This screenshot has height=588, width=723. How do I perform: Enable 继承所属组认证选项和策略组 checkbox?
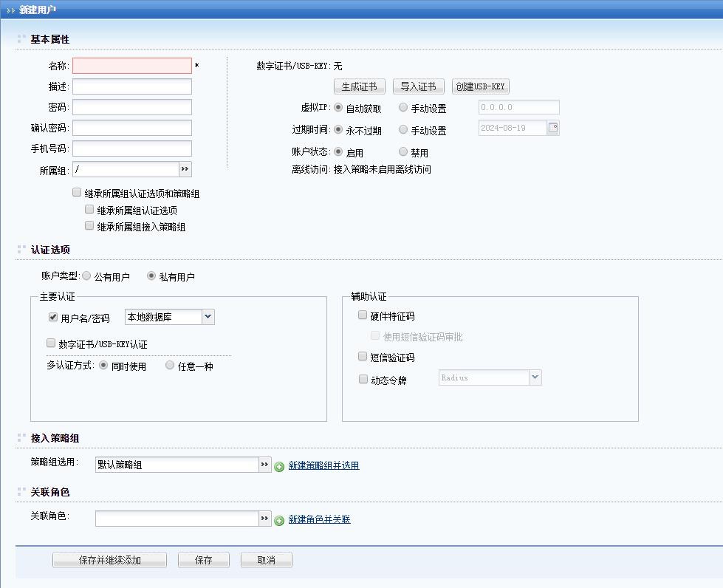(77, 193)
